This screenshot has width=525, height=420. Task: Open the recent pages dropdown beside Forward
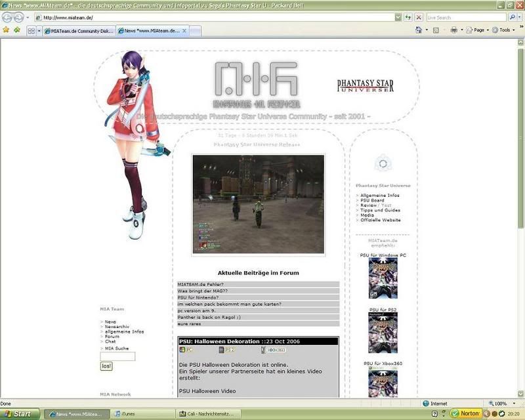click(28, 18)
